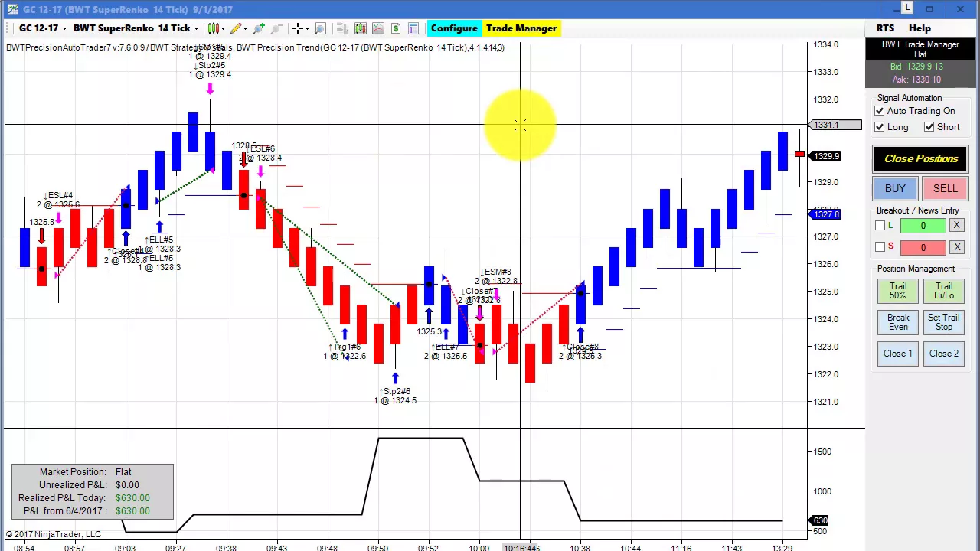Uncheck the Auto Trading On checkbox
Viewport: 980px width, 551px height.
coord(880,111)
